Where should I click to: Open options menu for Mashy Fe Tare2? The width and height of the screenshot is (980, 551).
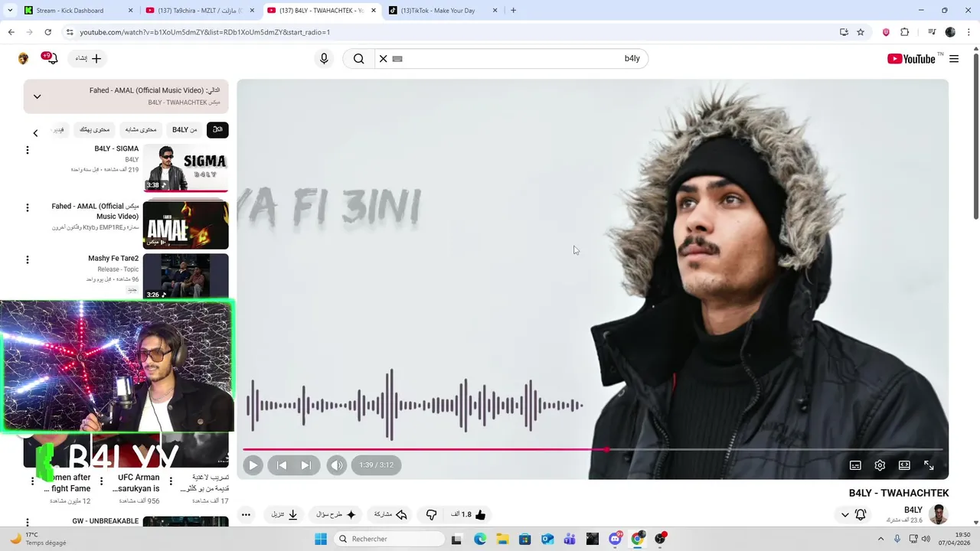28,260
